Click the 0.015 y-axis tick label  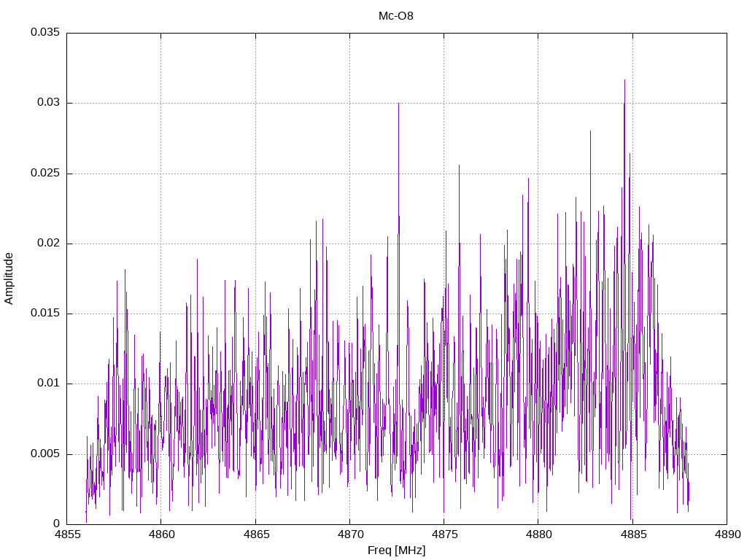coord(44,314)
